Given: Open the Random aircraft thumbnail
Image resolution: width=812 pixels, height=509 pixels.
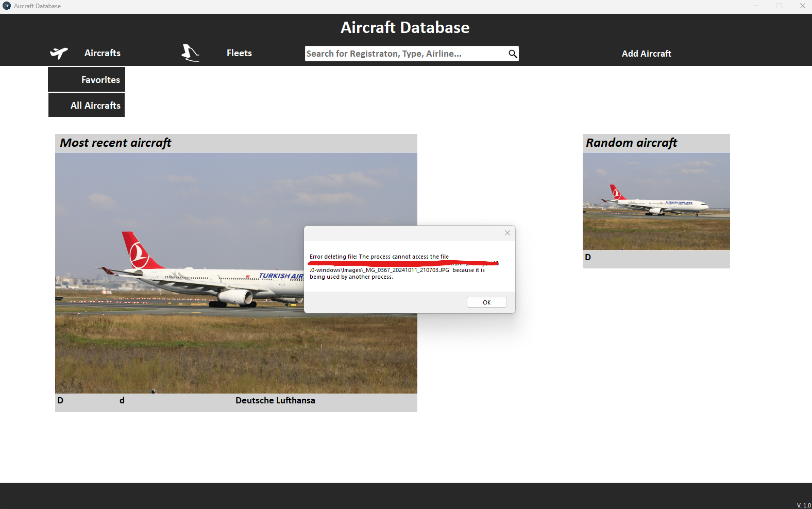Looking at the screenshot, I should 656,201.
